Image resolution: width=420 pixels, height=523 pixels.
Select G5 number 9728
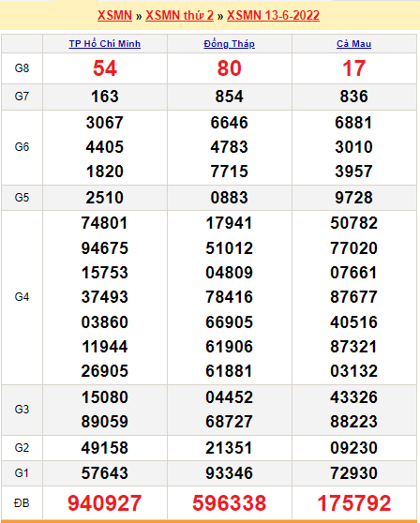[354, 198]
